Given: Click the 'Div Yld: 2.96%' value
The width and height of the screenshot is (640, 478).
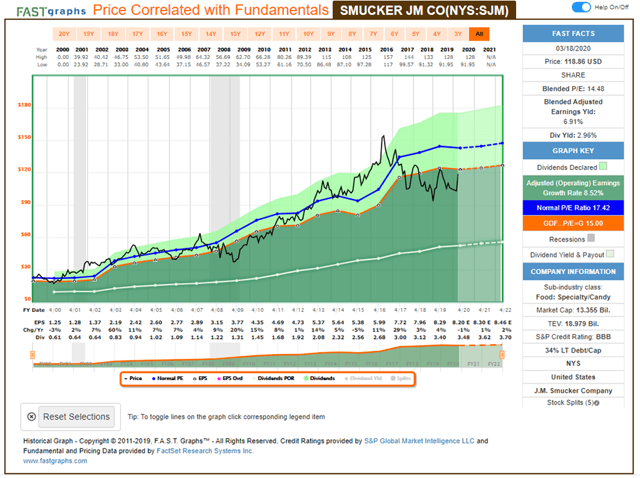Looking at the screenshot, I should tap(575, 136).
